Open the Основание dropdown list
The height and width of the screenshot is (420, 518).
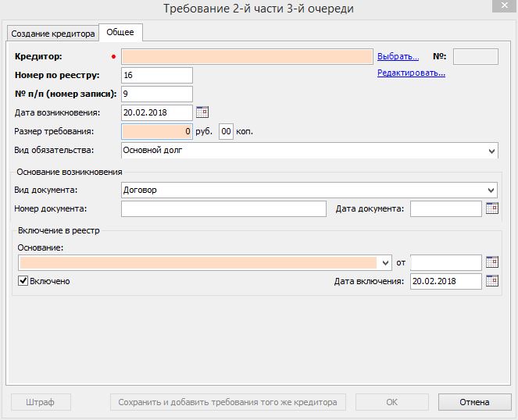coord(385,262)
